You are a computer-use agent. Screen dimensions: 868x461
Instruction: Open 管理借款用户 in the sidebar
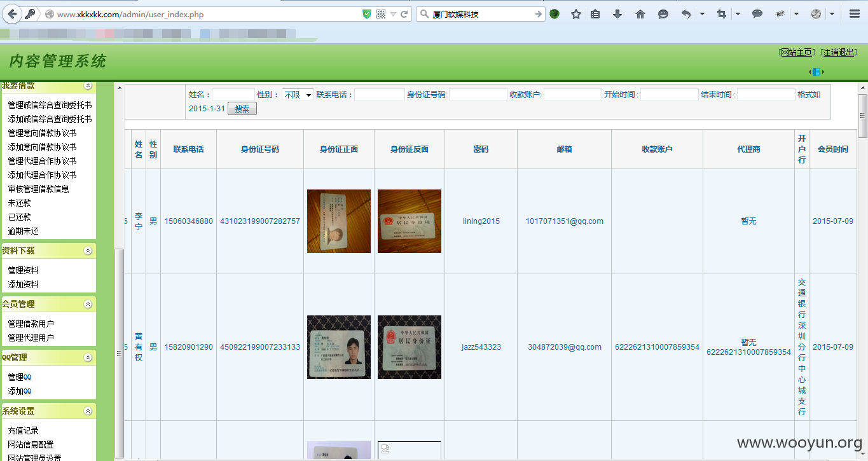pos(31,324)
